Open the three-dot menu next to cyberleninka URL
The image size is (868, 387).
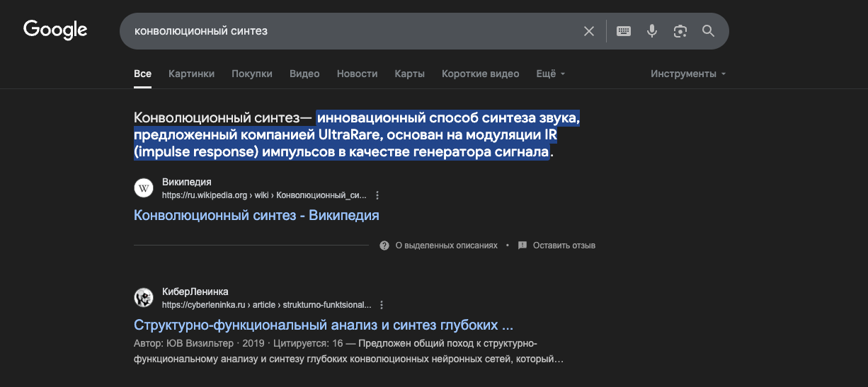(382, 305)
